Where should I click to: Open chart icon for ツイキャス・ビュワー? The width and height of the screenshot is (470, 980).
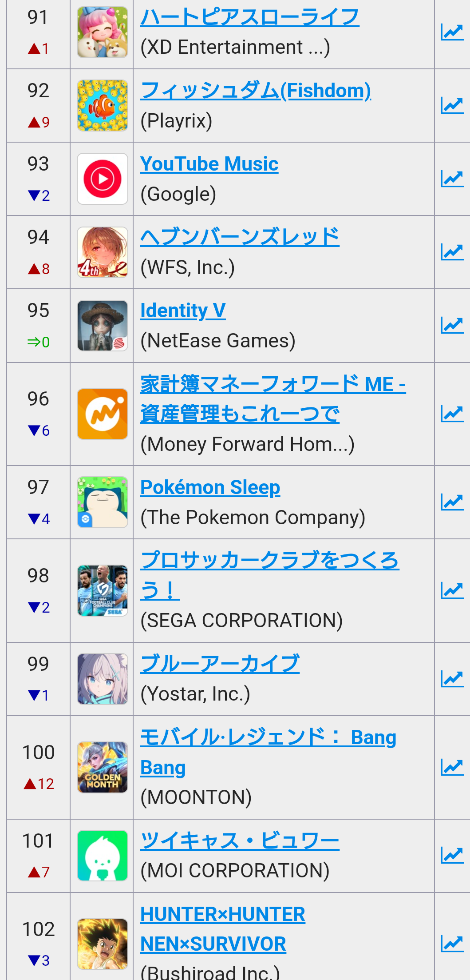tap(452, 855)
